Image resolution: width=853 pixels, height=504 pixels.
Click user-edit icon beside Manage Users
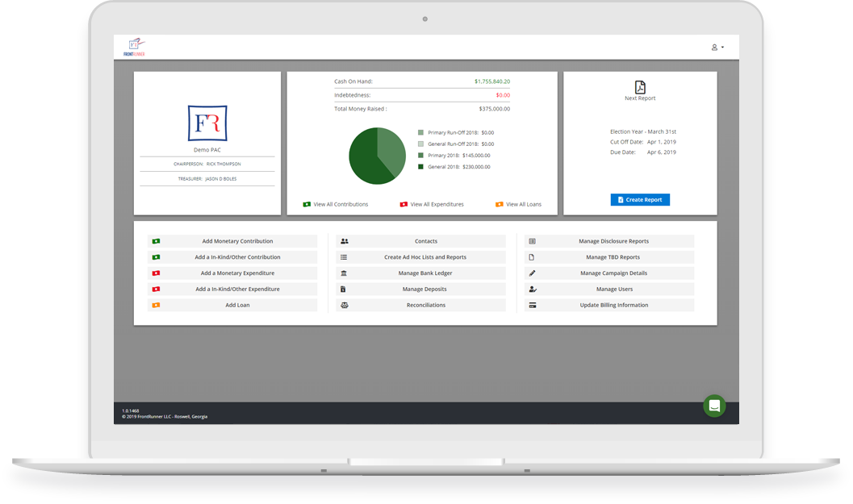point(533,289)
